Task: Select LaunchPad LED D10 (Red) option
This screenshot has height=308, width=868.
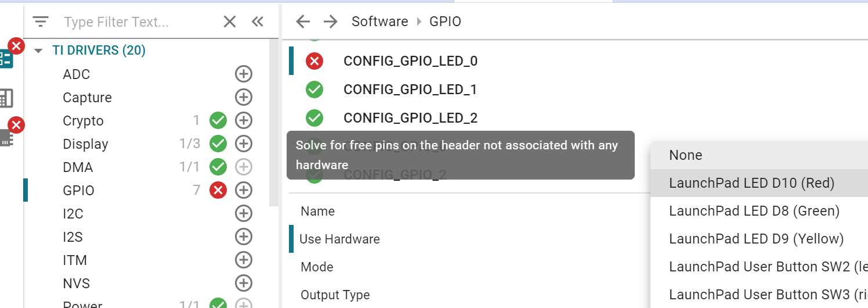Action: [751, 183]
